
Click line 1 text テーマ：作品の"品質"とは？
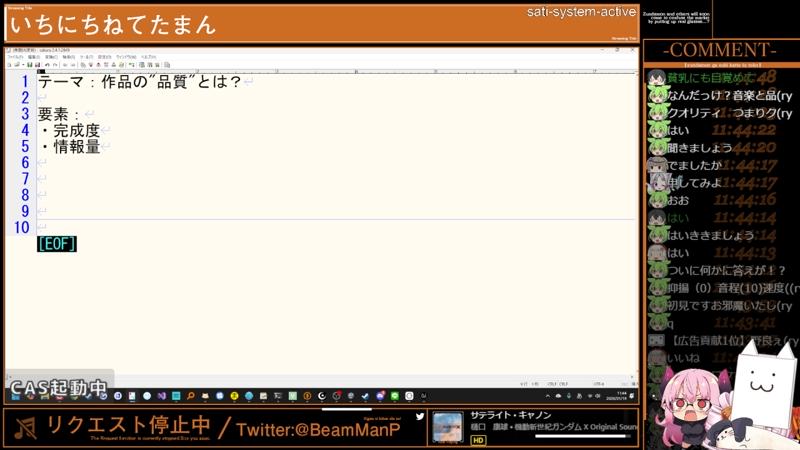click(139, 82)
